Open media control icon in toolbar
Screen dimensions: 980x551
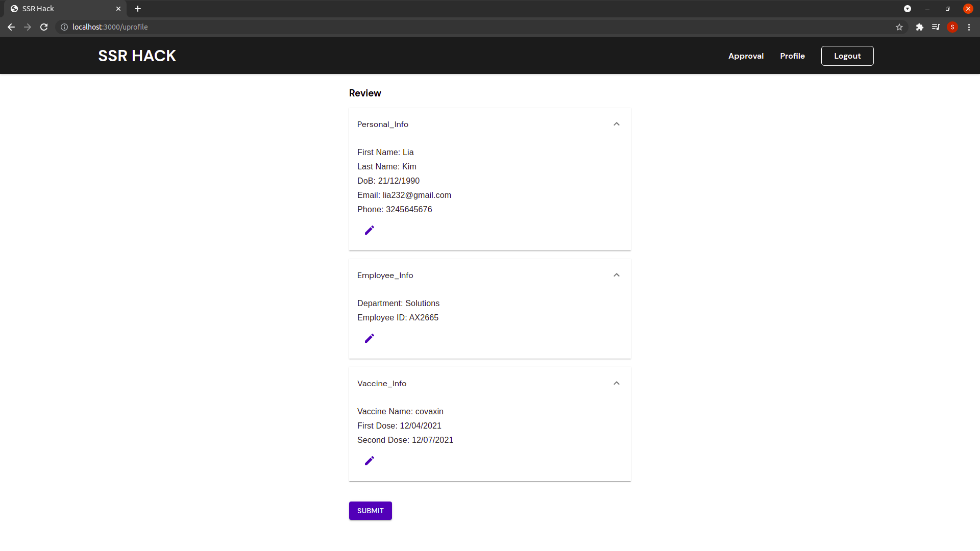936,27
